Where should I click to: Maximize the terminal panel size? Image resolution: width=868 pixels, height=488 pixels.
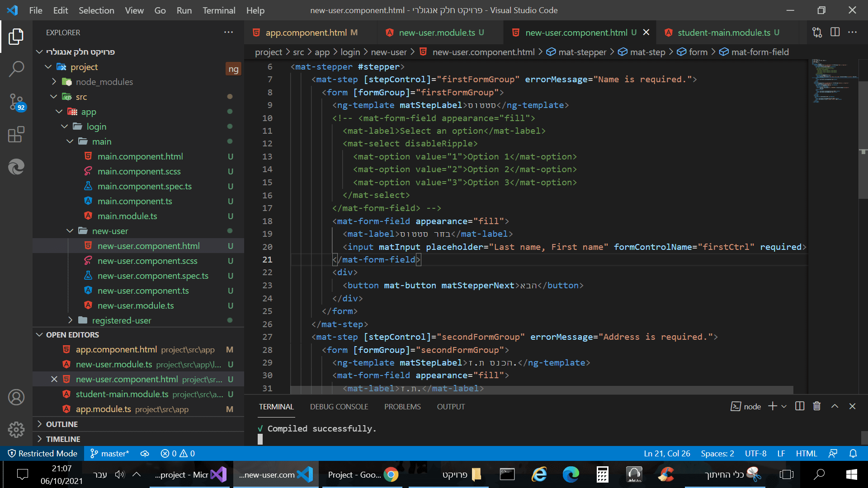pyautogui.click(x=835, y=406)
